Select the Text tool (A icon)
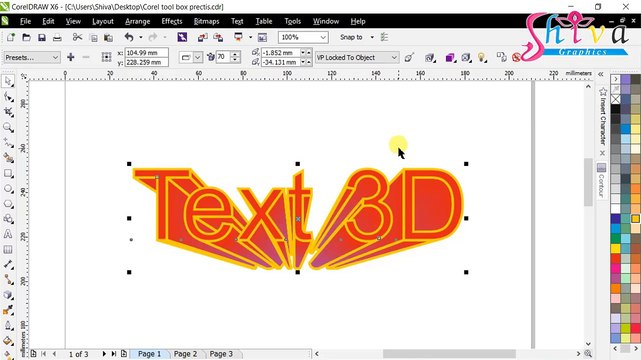Viewport: 641px width, 360px height. pos(8,234)
